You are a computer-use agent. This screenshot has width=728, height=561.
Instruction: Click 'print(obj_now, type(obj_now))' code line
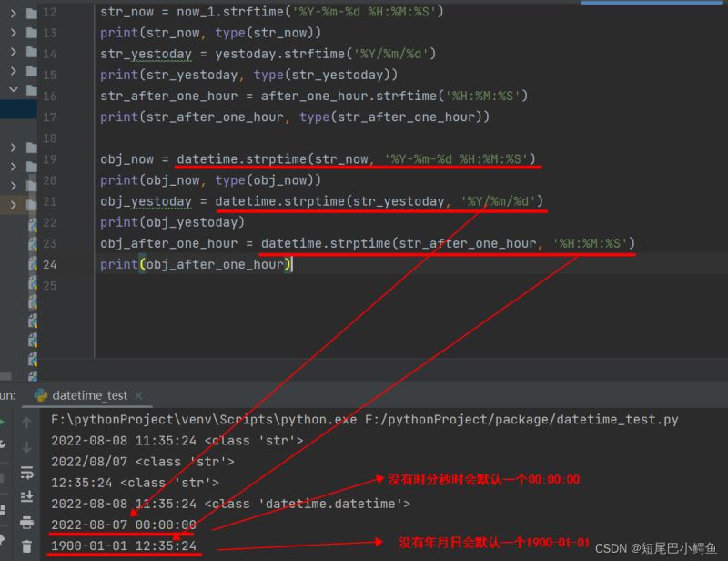[x=210, y=180]
